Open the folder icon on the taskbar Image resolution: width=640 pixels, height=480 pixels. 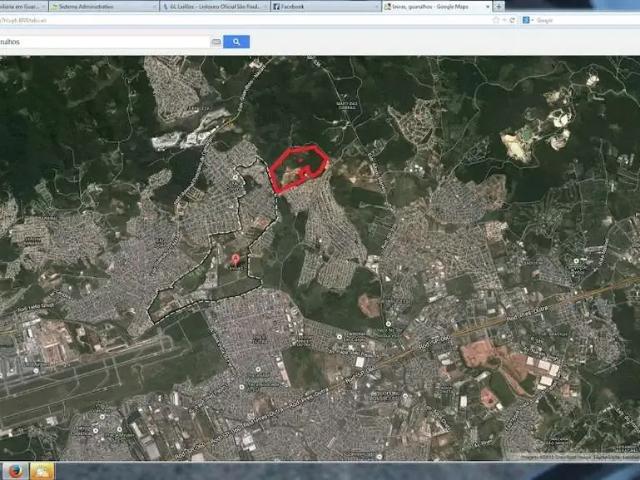pyautogui.click(x=42, y=471)
